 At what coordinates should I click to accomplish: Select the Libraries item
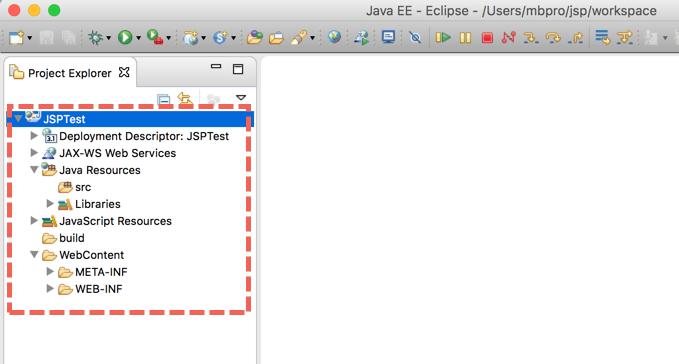(x=97, y=204)
